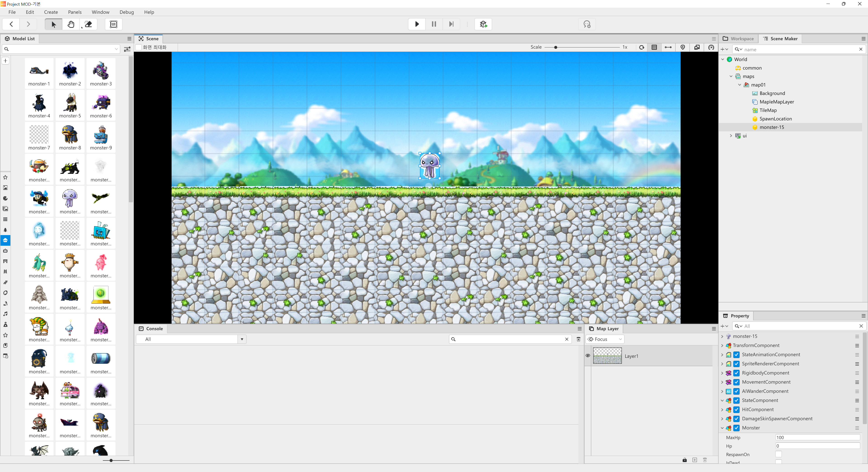868x472 pixels.
Task: Select Background entity in hierarchy
Action: (772, 93)
